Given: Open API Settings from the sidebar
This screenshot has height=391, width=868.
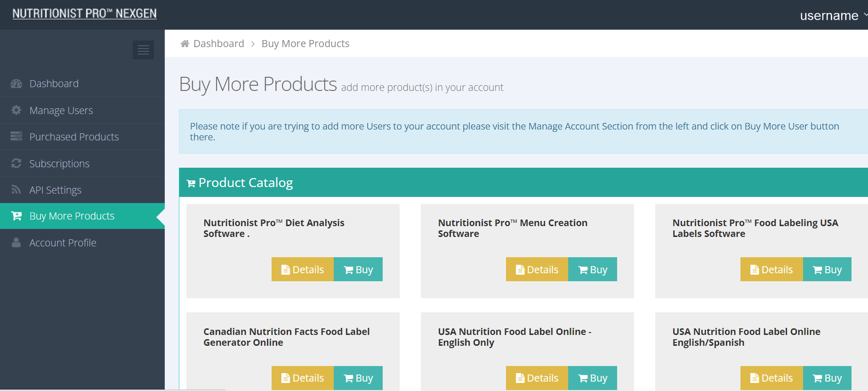Looking at the screenshot, I should tap(82, 190).
